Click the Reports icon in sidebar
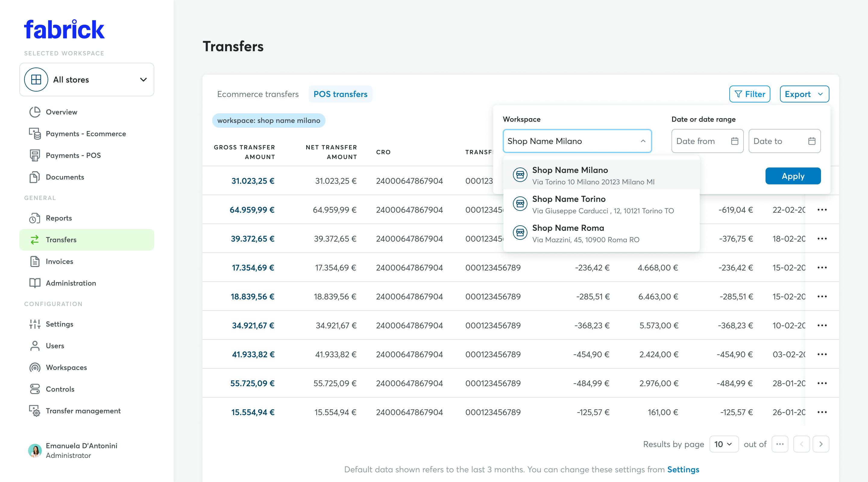868x482 pixels. (x=35, y=218)
